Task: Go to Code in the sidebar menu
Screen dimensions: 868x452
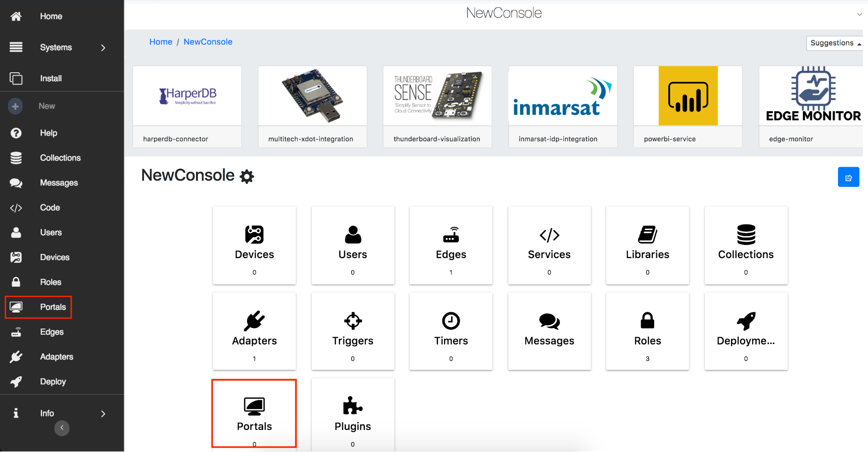Action: pos(50,207)
